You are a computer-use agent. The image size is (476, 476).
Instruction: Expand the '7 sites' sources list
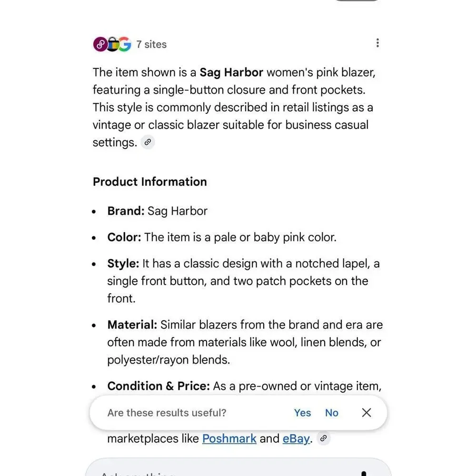coord(151,44)
